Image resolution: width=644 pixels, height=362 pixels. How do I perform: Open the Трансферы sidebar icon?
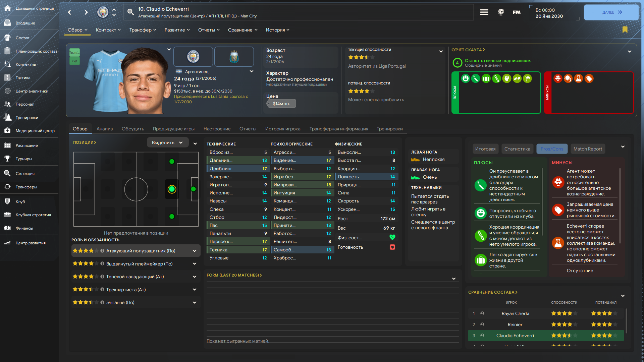(7, 187)
